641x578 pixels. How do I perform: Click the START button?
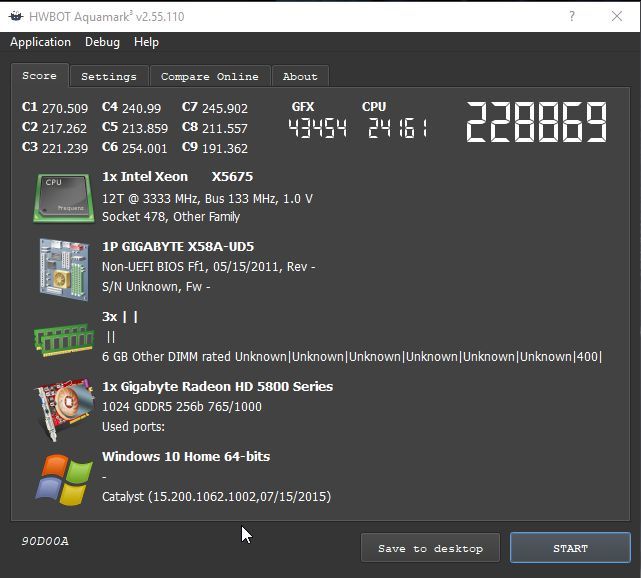(570, 548)
